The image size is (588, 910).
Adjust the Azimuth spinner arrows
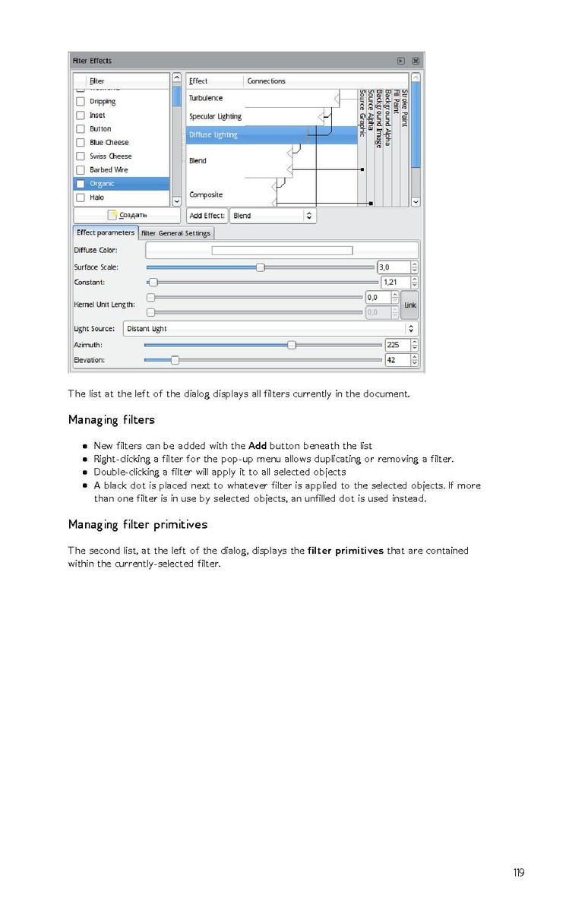(x=415, y=346)
